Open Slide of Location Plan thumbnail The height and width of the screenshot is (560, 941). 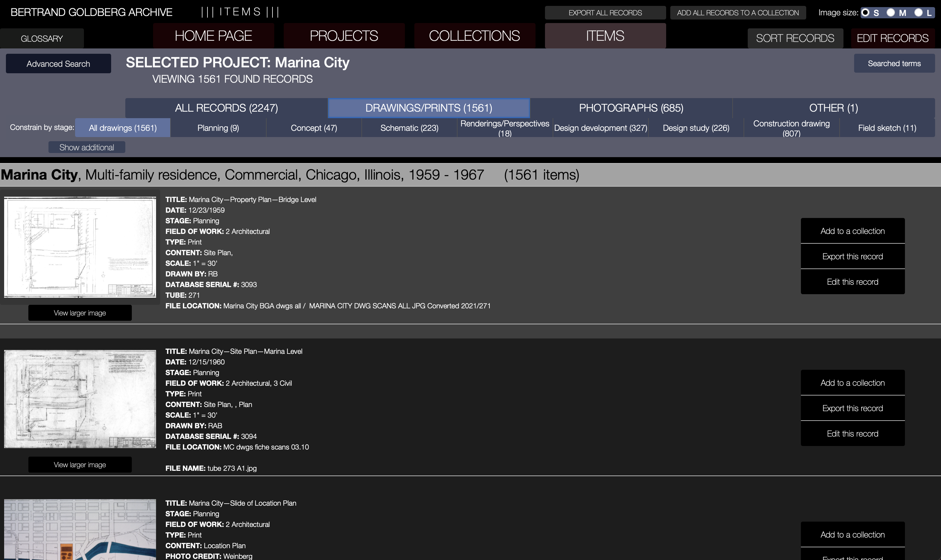tap(80, 530)
